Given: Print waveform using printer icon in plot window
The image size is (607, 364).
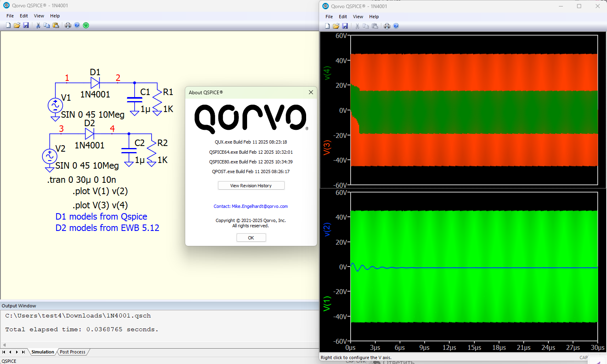Looking at the screenshot, I should point(387,26).
